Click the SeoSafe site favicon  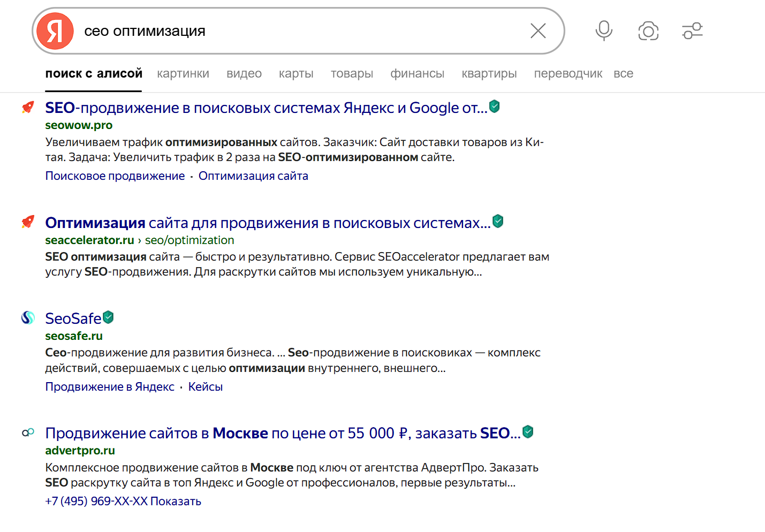pyautogui.click(x=27, y=318)
